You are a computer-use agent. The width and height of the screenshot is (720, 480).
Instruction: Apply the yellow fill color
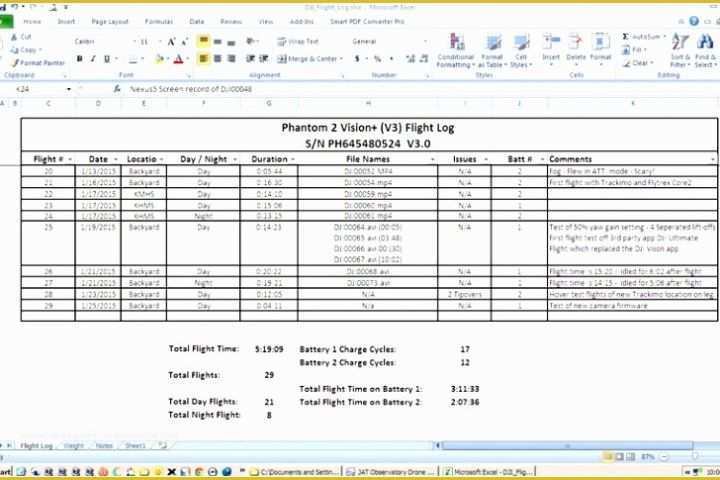[x=159, y=59]
